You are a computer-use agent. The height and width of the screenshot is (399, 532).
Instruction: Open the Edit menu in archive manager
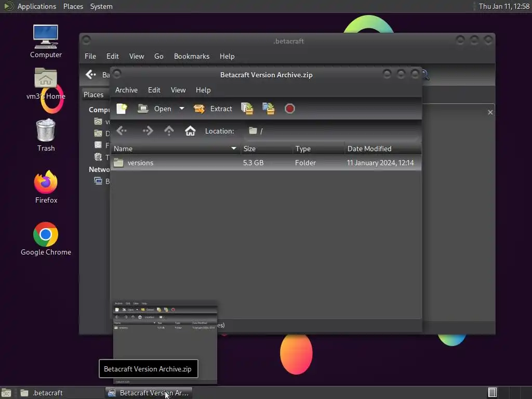point(154,90)
